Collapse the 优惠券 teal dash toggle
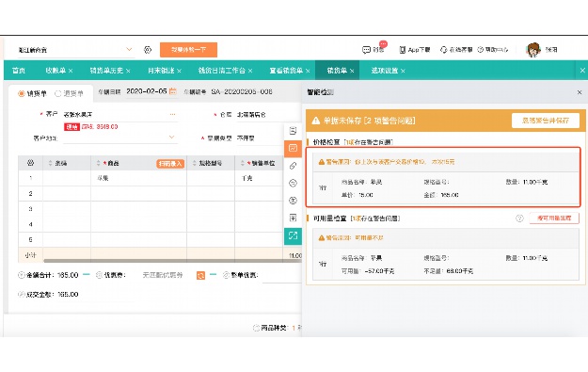The height and width of the screenshot is (372, 588). tap(213, 275)
